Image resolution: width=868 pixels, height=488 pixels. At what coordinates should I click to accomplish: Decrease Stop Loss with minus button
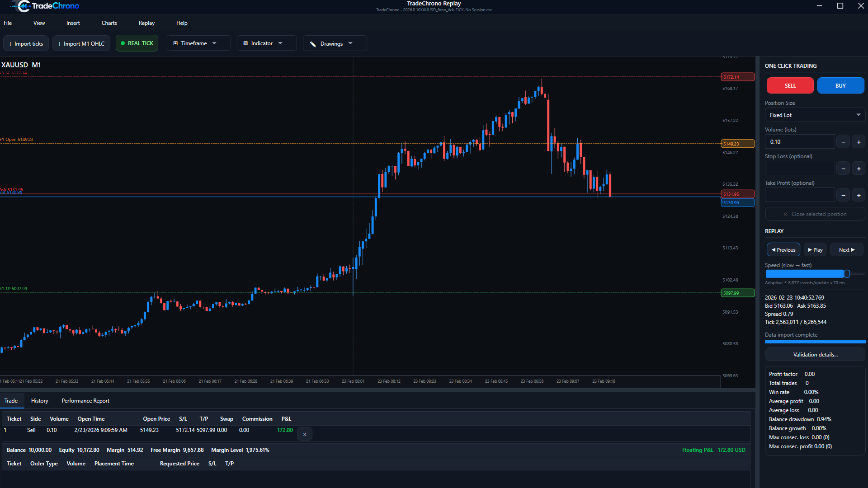click(843, 169)
